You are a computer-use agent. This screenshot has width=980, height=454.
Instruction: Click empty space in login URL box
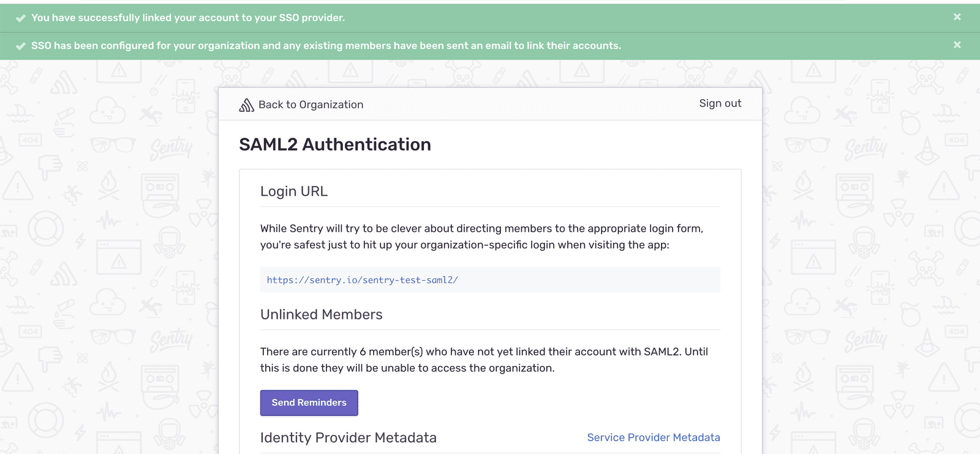coord(588,280)
